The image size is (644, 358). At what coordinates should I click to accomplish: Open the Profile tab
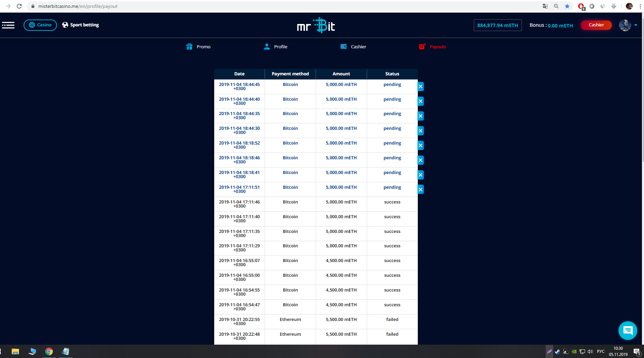276,47
